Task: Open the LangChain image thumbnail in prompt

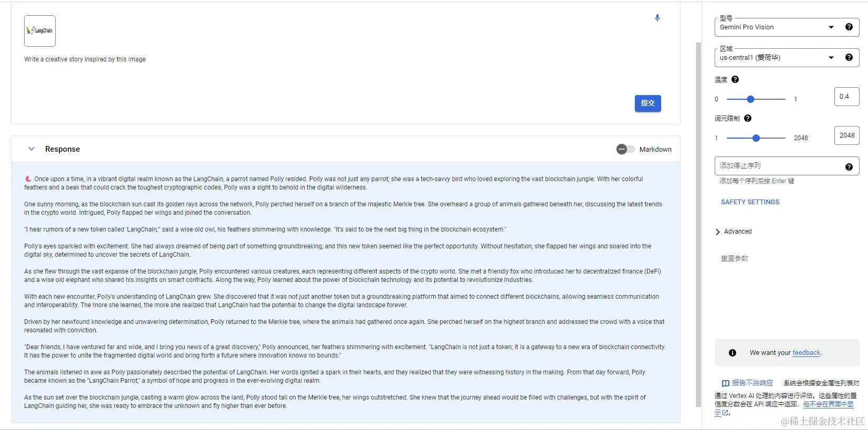Action: click(40, 31)
